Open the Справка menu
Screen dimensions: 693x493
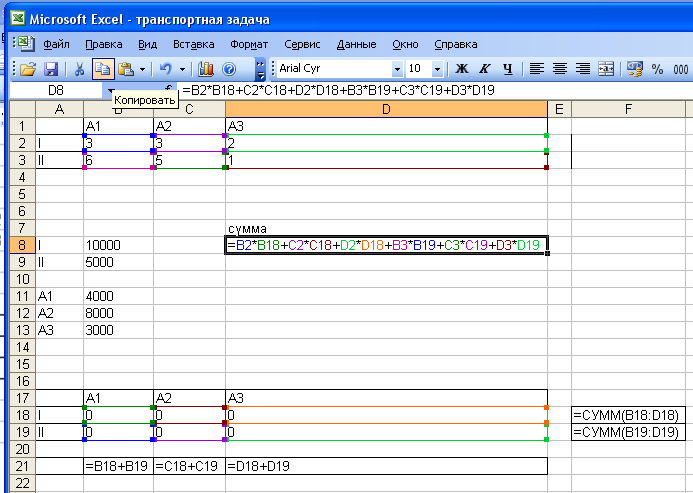tap(456, 44)
